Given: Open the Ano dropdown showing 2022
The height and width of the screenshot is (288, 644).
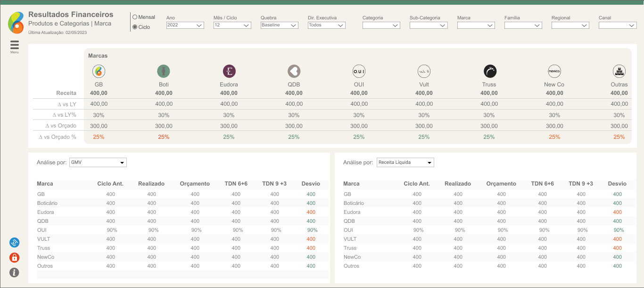Looking at the screenshot, I should pyautogui.click(x=185, y=25).
